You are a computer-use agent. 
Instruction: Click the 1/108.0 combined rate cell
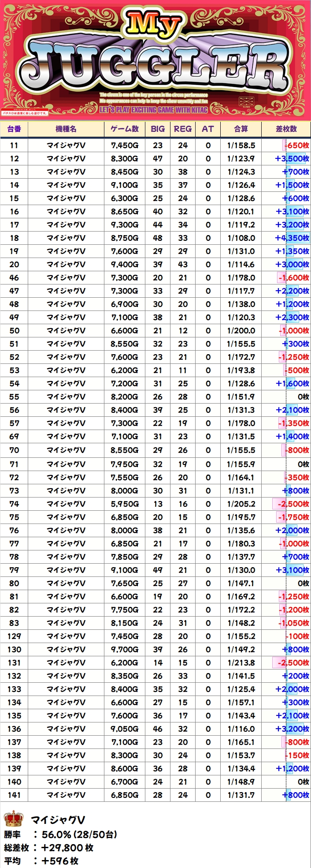(x=241, y=238)
